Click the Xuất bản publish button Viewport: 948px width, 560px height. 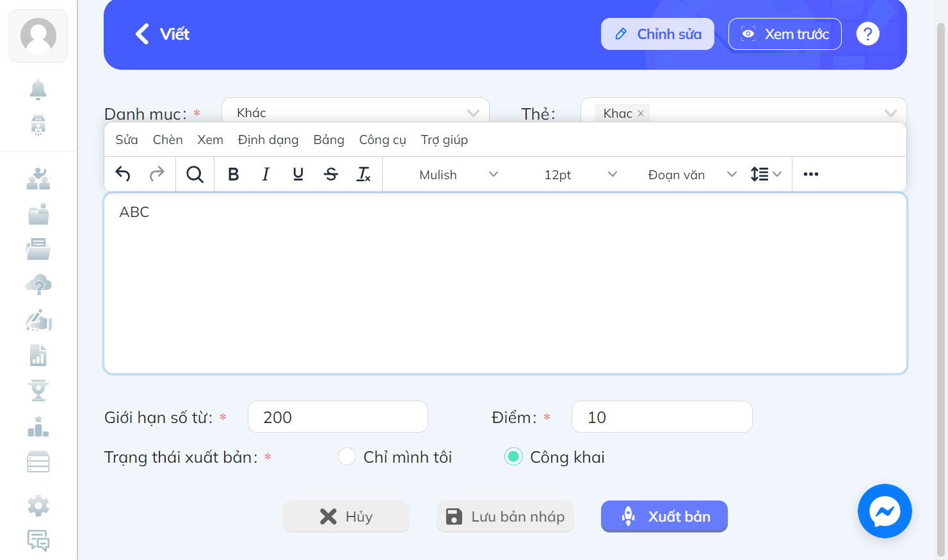(664, 516)
